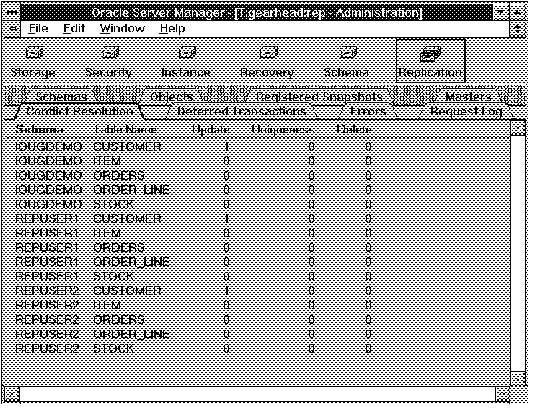Click the Schema column header

coord(40,130)
